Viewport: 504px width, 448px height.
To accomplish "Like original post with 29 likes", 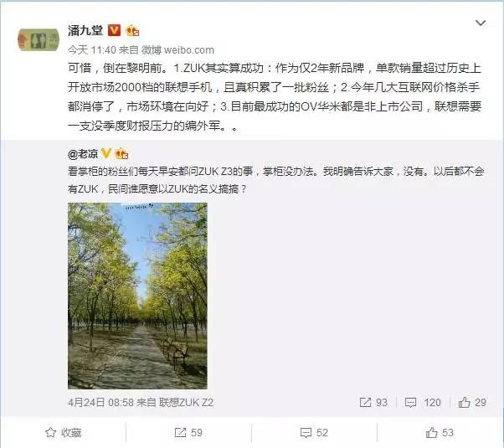I will click(x=472, y=402).
